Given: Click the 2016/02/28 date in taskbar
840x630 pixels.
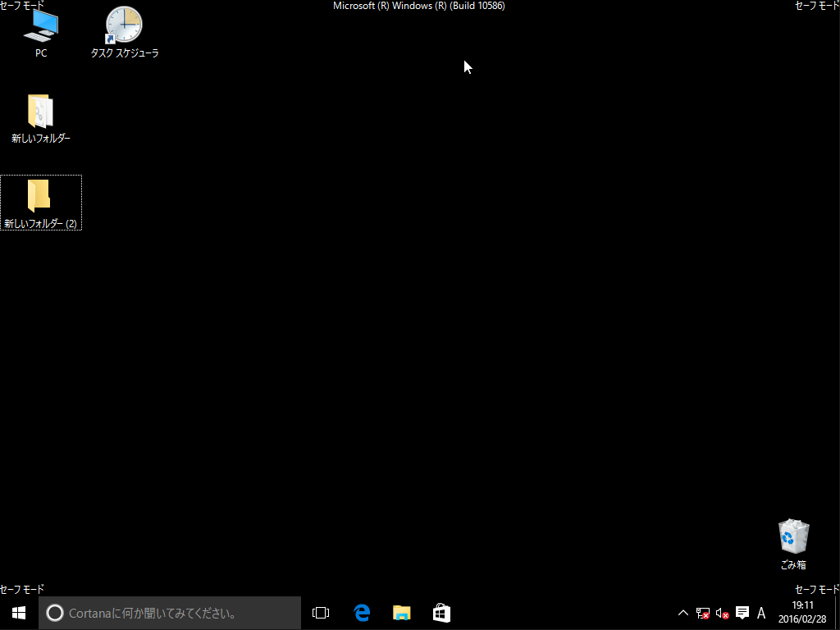Looking at the screenshot, I should pyautogui.click(x=802, y=619).
